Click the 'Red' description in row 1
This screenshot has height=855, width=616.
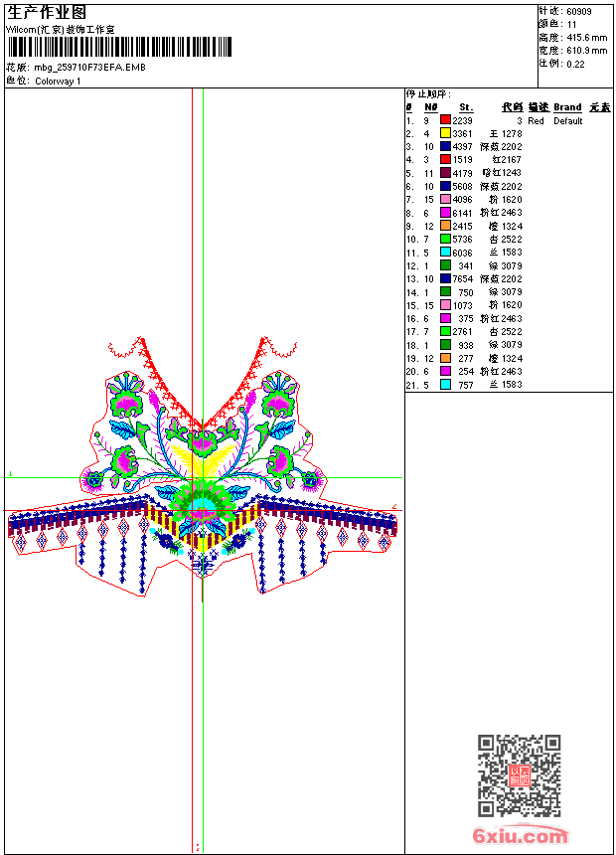click(536, 121)
